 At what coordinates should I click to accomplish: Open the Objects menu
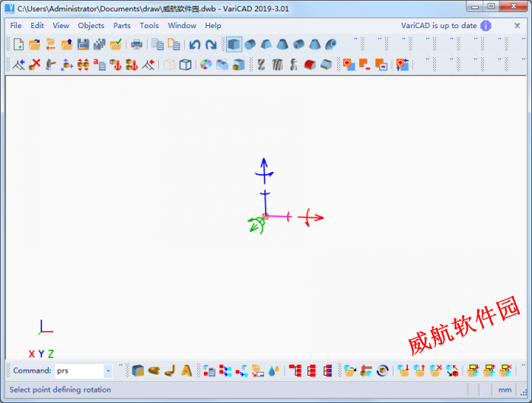(x=91, y=25)
